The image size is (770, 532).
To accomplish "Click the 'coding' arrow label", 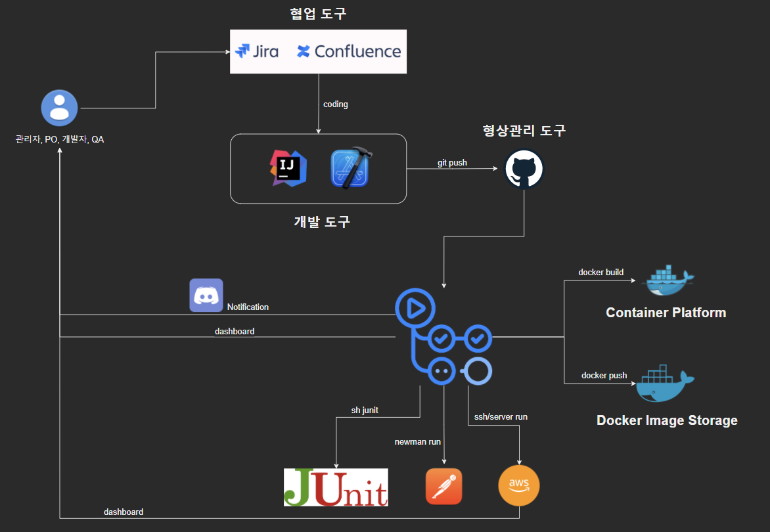I will point(336,104).
